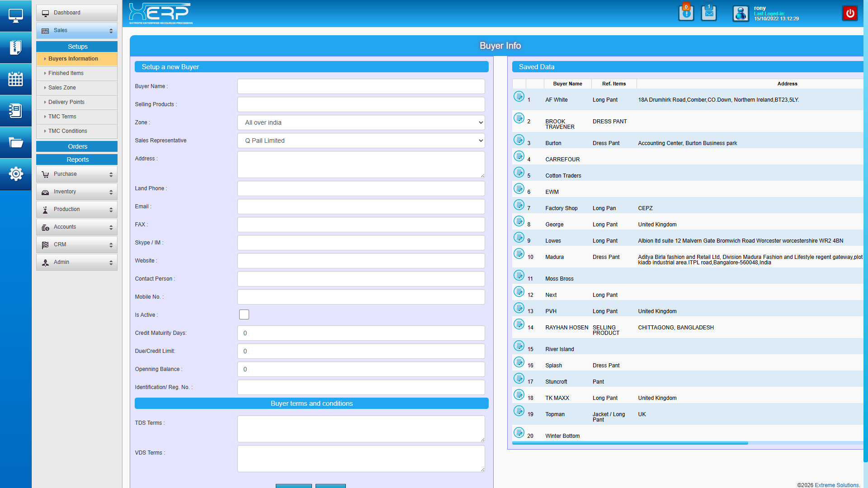Click the user profile avatar icon
The width and height of the screenshot is (868, 488).
[x=741, y=14]
